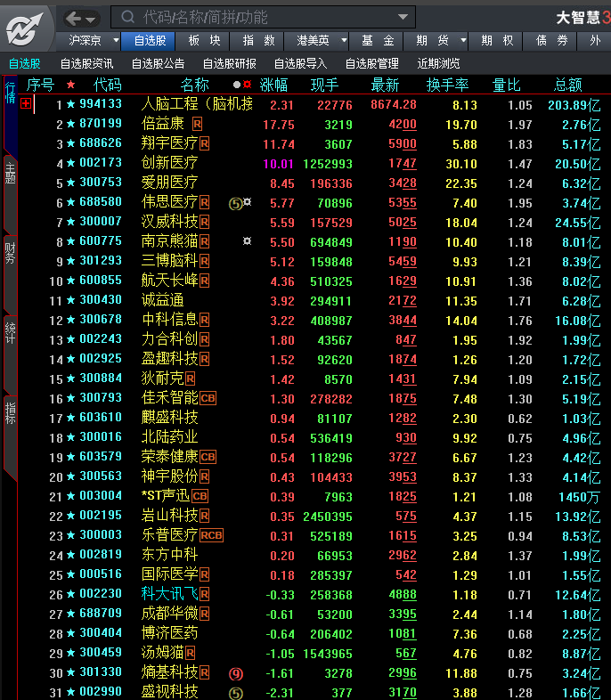Screen dimensions: 611x700
Task: Switch to the 基金 tab
Action: (378, 41)
